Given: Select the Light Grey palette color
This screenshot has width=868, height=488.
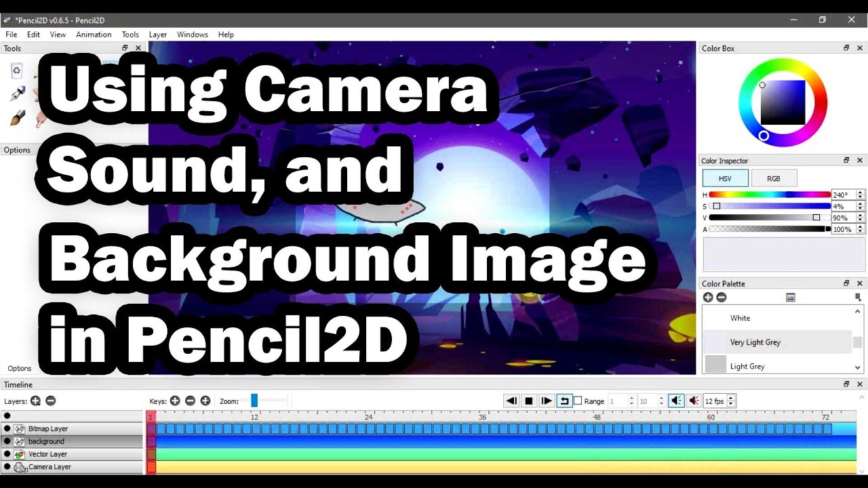Looking at the screenshot, I should coord(777,366).
